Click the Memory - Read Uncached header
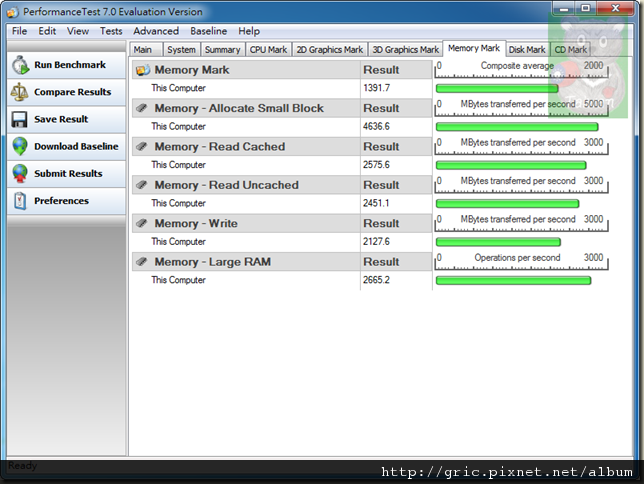The image size is (644, 484). tap(226, 185)
